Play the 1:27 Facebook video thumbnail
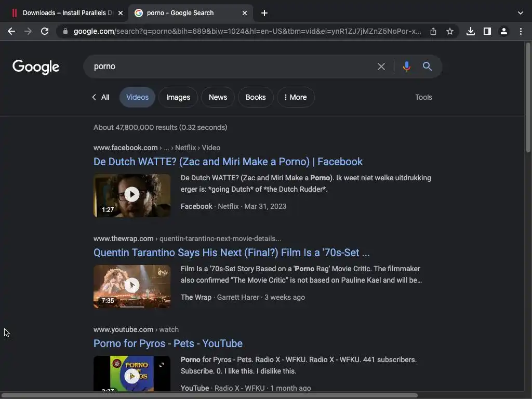Viewport: 532px width, 399px height. coord(132,195)
